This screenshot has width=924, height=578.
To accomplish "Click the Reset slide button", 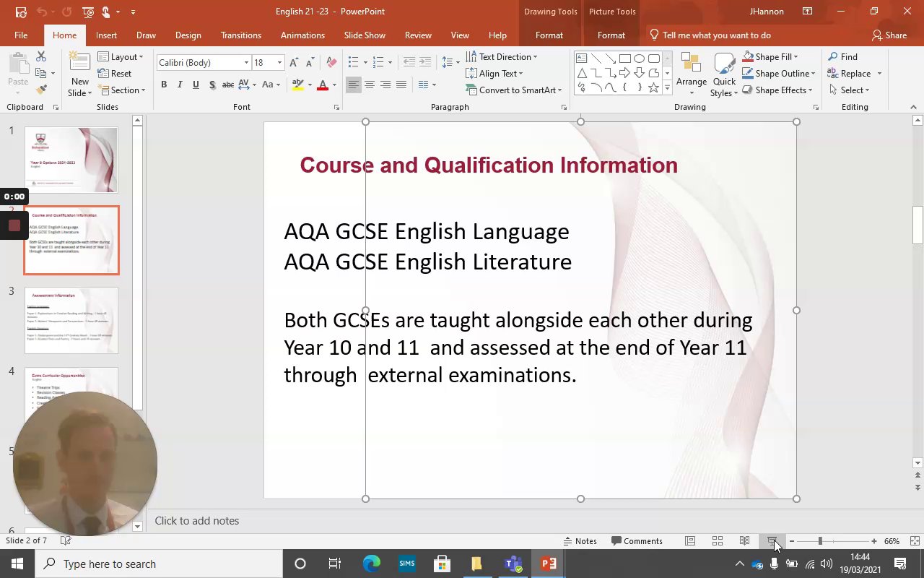I will (115, 74).
